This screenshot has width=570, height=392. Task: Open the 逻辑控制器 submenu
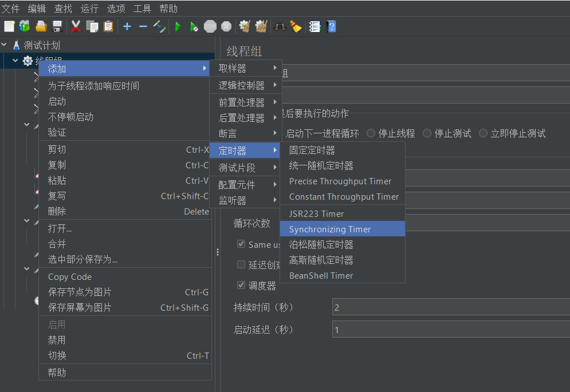coord(246,85)
